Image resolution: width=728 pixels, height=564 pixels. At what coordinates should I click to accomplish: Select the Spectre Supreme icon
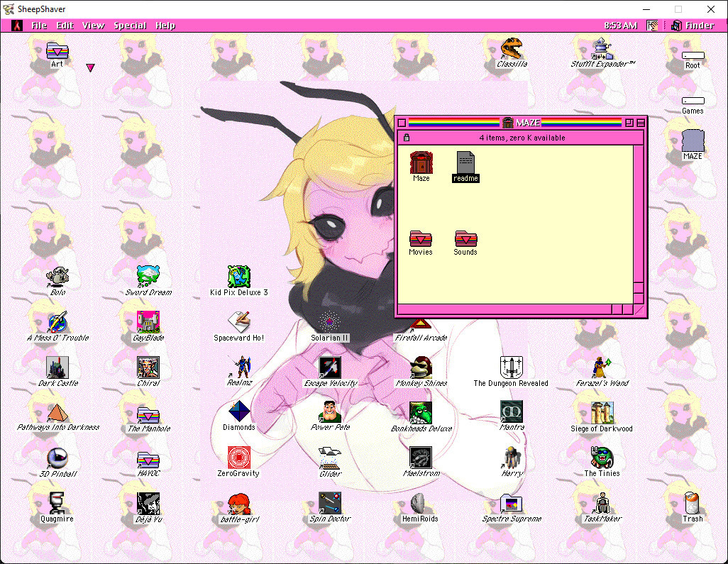(512, 504)
